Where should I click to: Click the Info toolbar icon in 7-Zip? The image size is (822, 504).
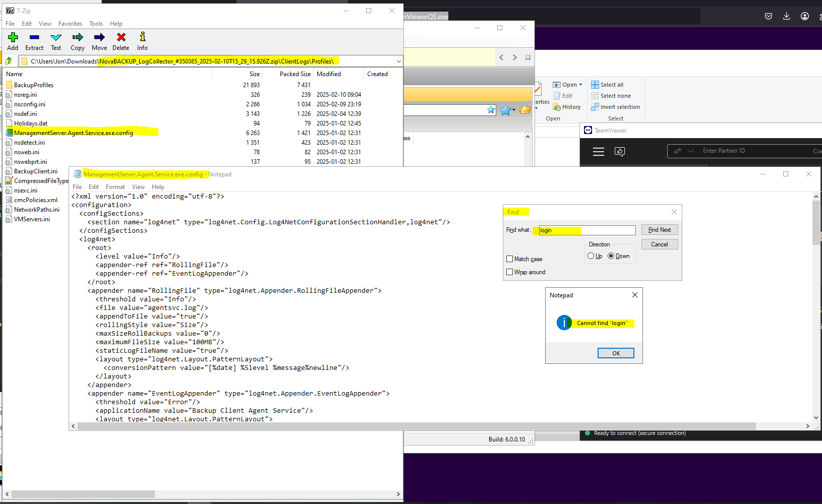143,41
